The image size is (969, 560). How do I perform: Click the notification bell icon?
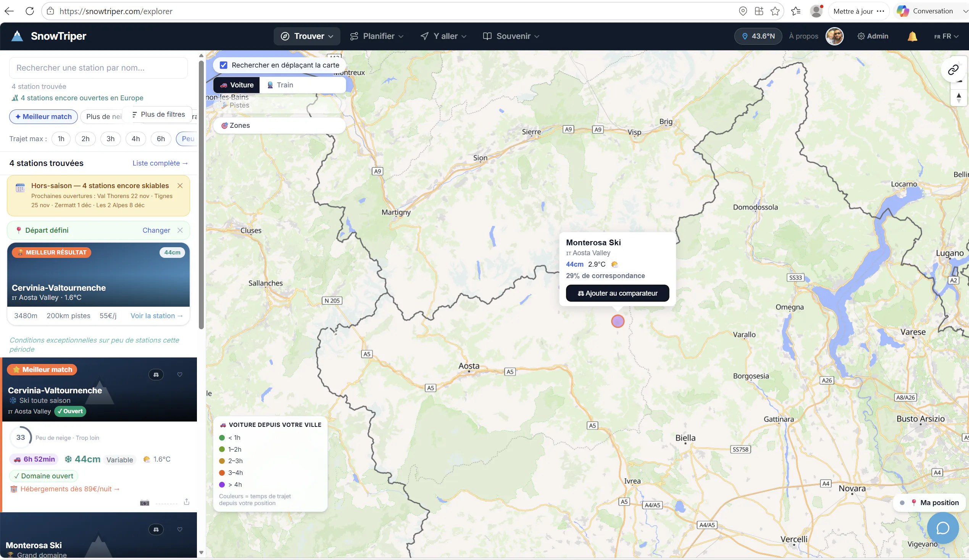click(x=912, y=36)
